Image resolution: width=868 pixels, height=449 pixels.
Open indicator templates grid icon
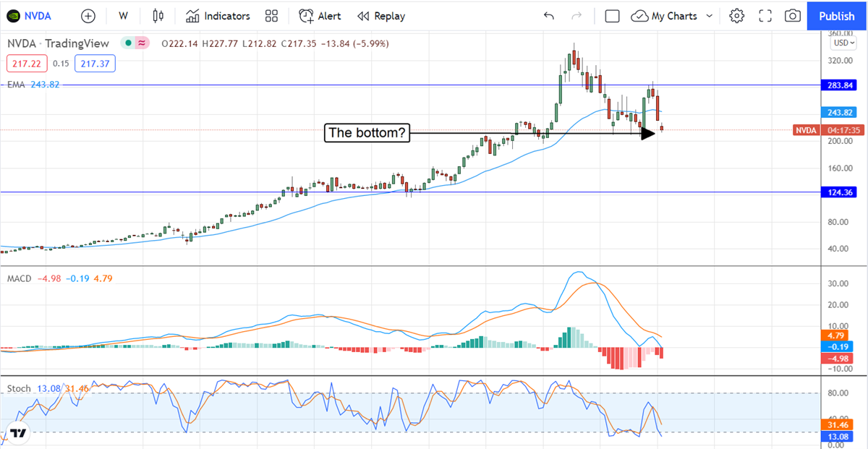coord(272,15)
